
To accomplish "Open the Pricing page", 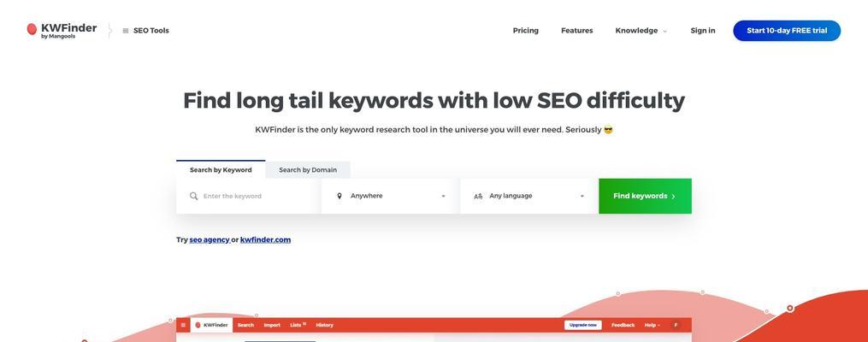I will tap(525, 31).
